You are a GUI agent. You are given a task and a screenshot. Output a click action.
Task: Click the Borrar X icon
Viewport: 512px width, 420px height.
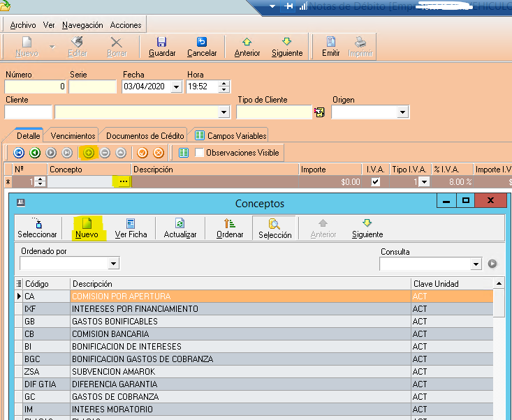[117, 43]
